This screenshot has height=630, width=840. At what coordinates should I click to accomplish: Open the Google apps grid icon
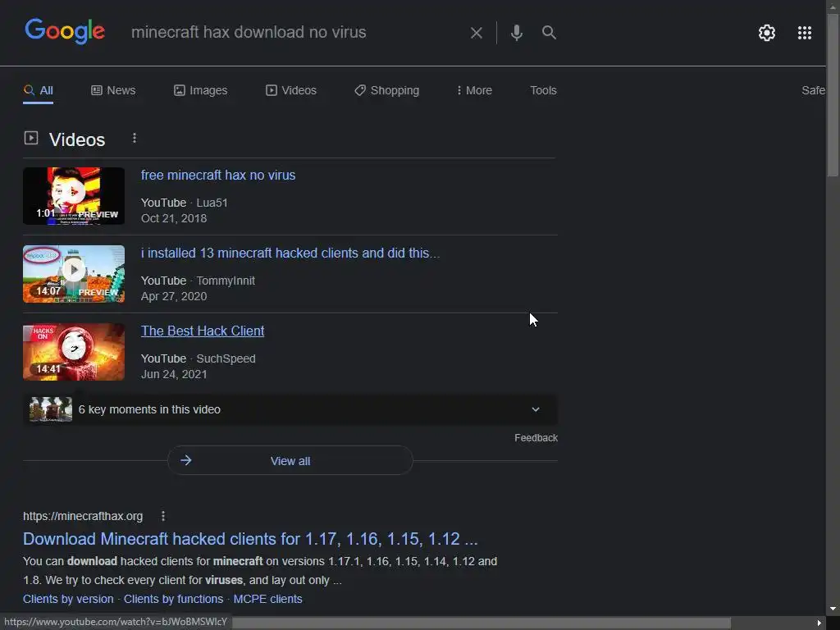(805, 33)
